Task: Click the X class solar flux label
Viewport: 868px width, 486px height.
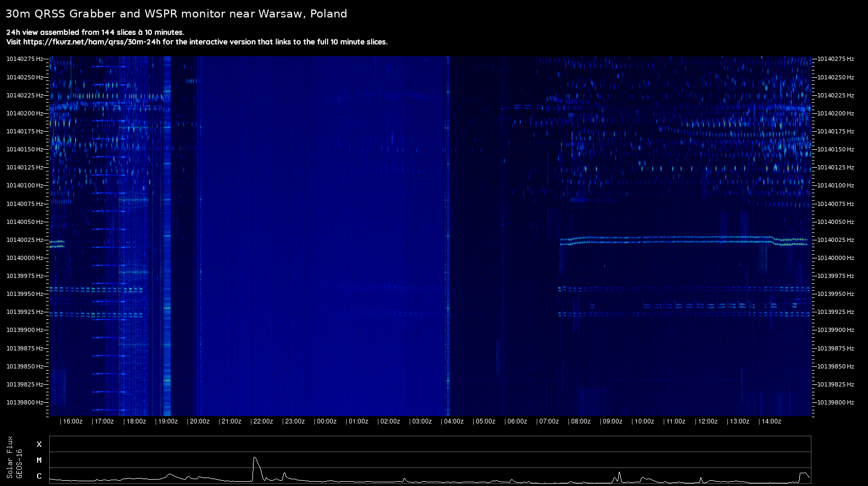Action: click(x=39, y=444)
